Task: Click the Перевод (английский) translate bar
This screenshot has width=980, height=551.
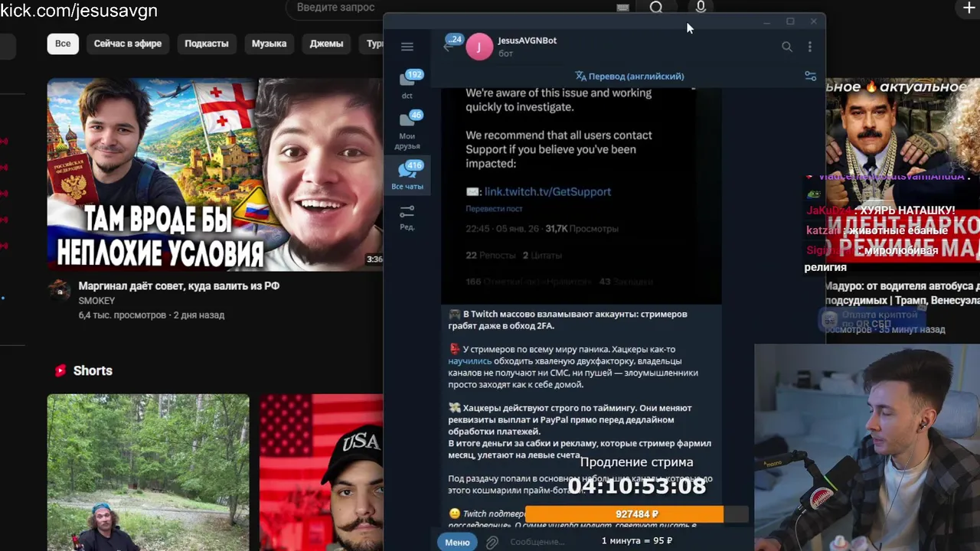Action: [x=629, y=76]
